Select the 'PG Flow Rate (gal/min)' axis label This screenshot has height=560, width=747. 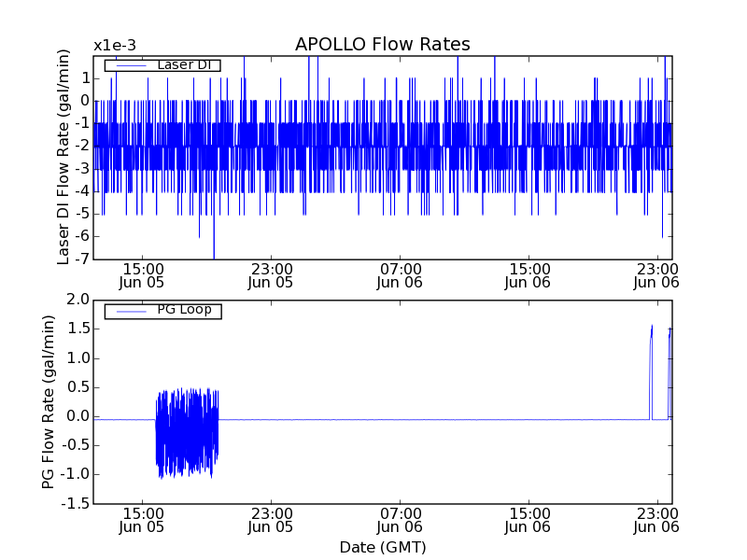49,402
